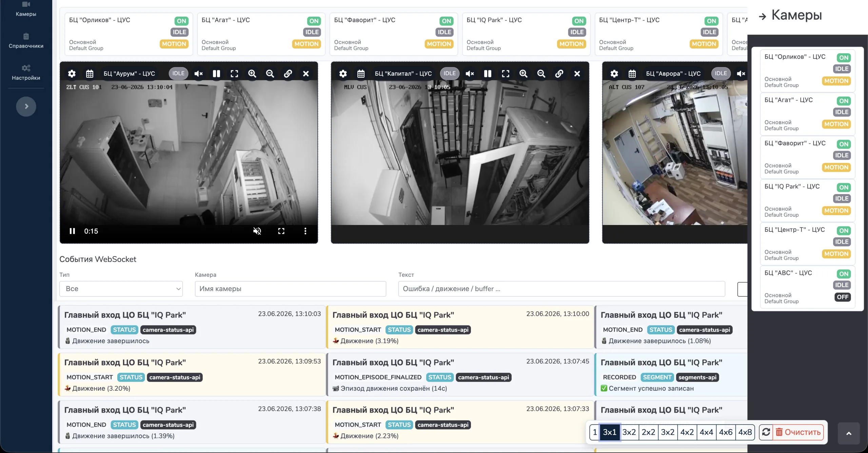The image size is (868, 453).
Task: Unmute sound in БЦ "Аурум" player bar
Action: [x=257, y=231]
